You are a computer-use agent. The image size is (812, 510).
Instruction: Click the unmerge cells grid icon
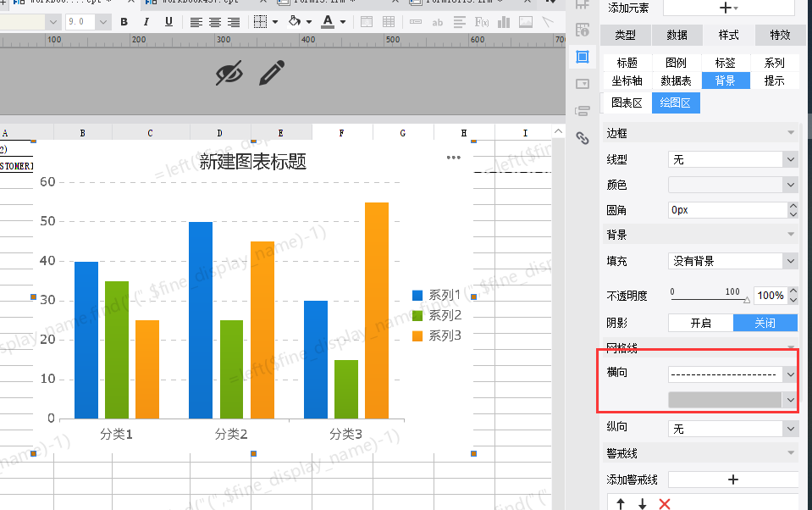pos(389,22)
